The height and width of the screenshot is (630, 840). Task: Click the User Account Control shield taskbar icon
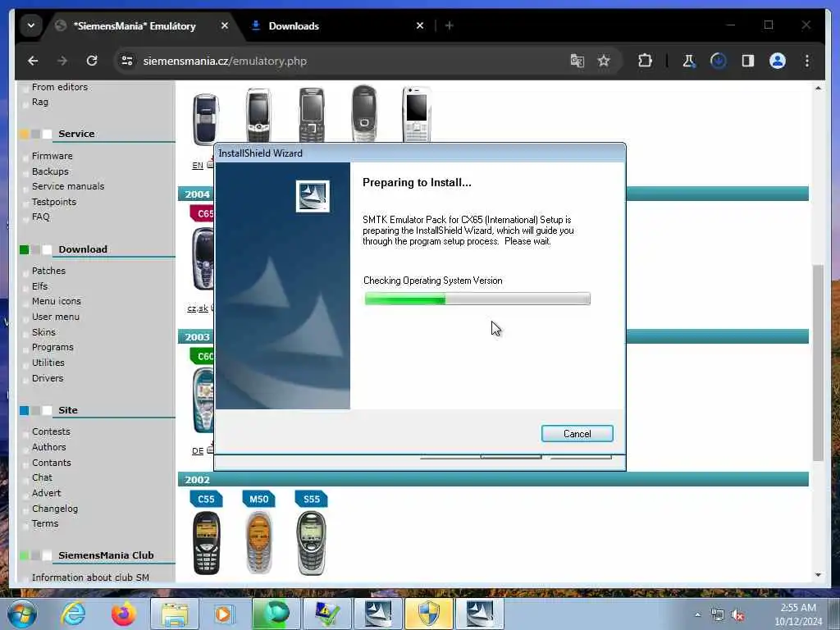click(428, 614)
